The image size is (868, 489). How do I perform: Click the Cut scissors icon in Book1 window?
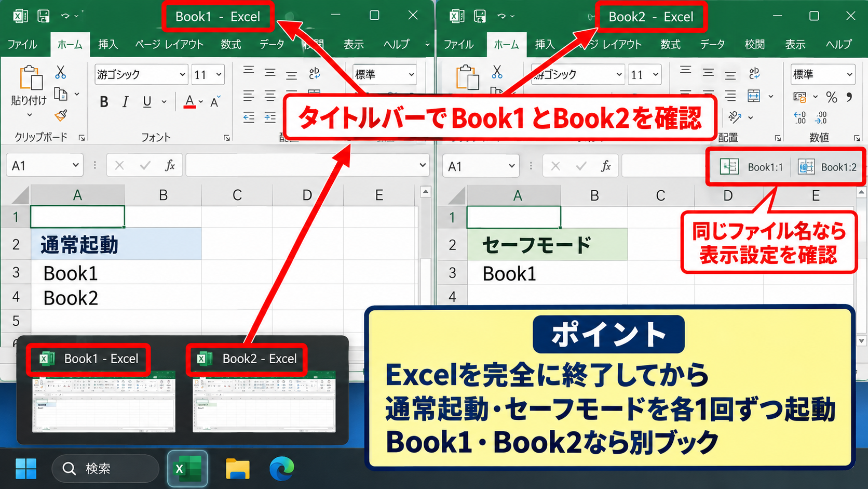tap(61, 72)
